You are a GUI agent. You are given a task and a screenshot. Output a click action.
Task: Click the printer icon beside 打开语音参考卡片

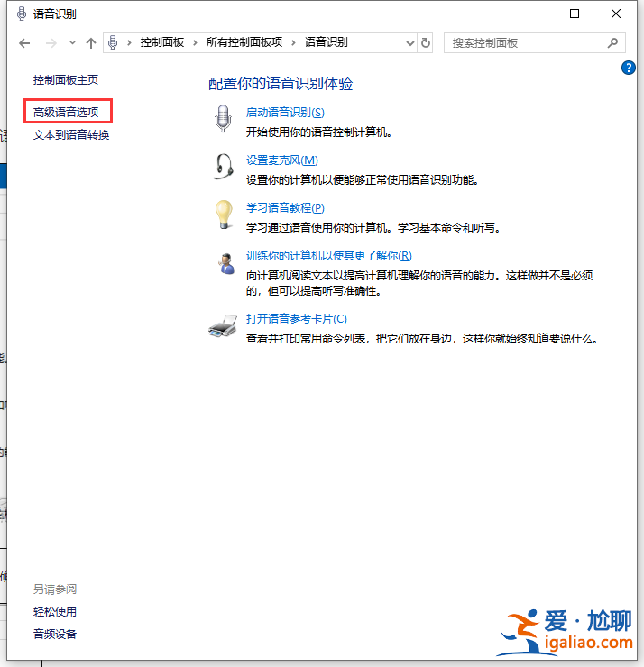pyautogui.click(x=223, y=326)
